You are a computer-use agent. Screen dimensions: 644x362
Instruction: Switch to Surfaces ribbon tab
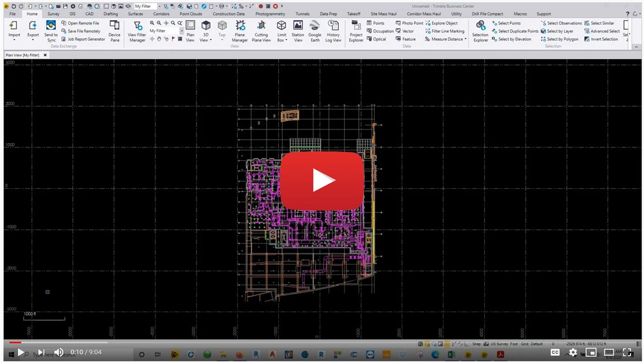[x=135, y=14]
